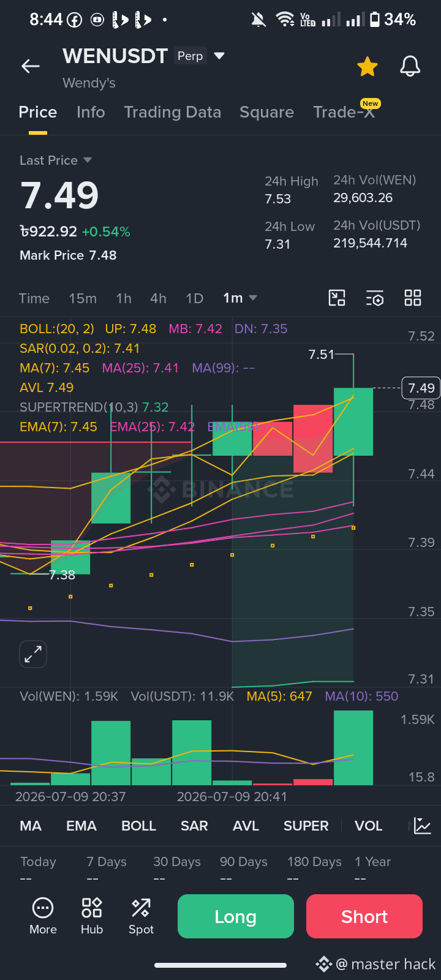Click the MA(7): 7.45 label
441x980 pixels.
[55, 368]
